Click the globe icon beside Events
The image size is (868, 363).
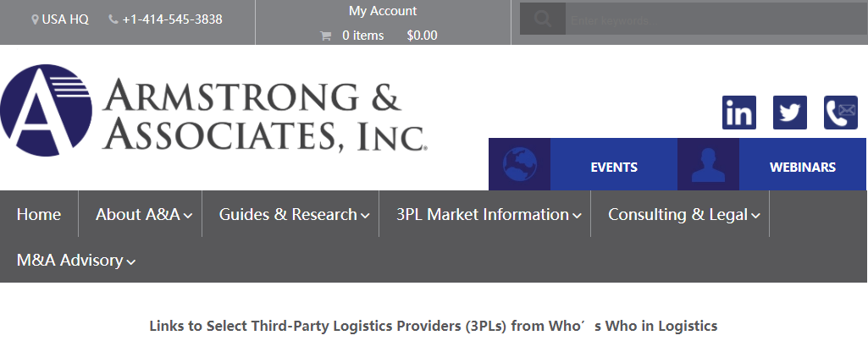pos(519,164)
